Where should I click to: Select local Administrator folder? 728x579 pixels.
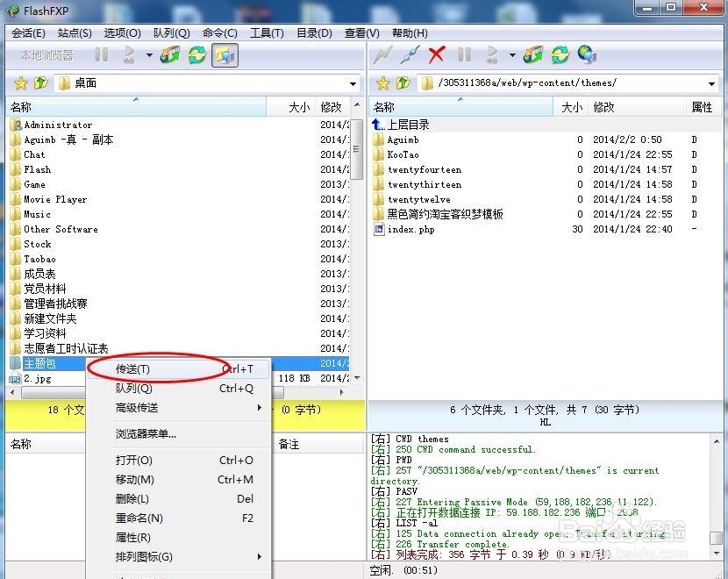tap(178, 125)
